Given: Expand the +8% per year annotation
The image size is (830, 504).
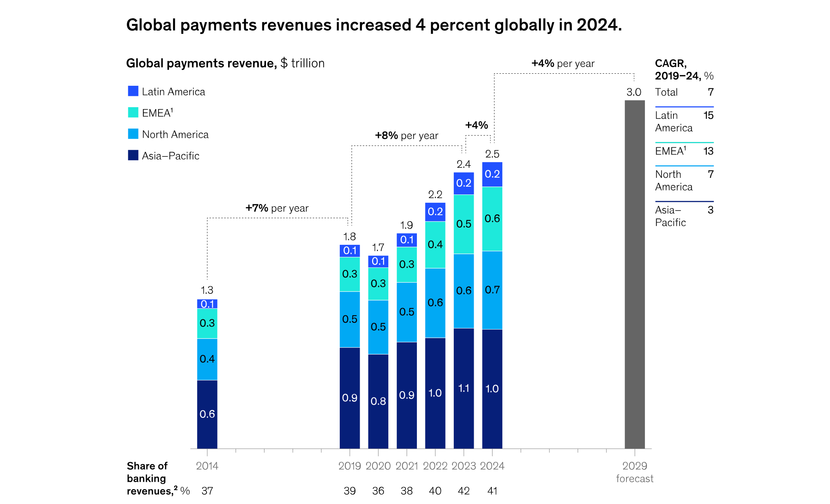Looking at the screenshot, I should tap(406, 135).
